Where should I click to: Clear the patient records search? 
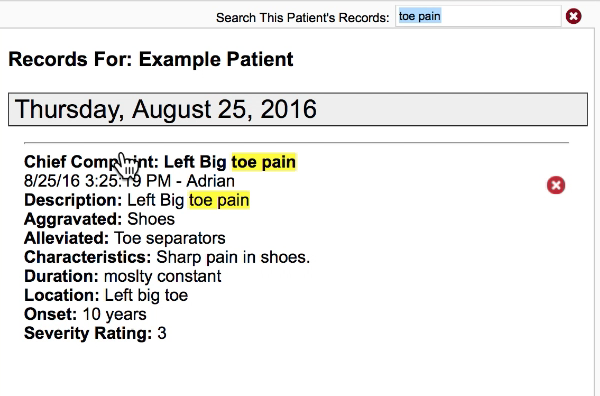[x=573, y=16]
